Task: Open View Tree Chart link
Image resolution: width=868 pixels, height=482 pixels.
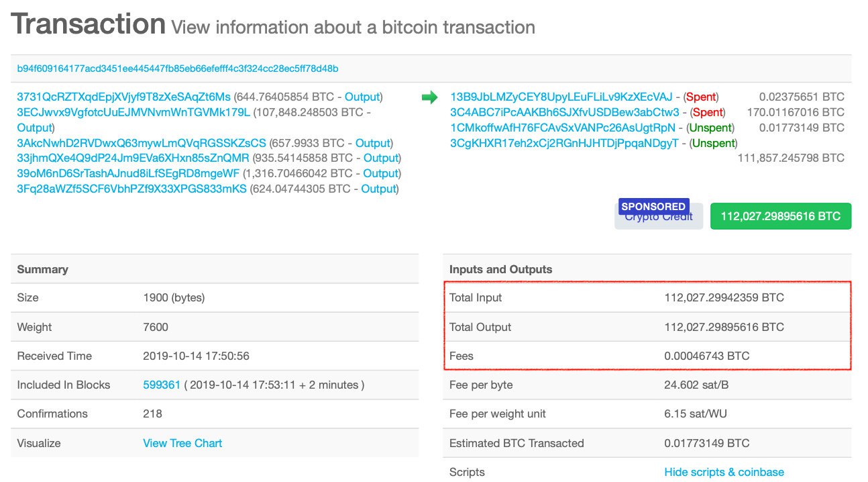Action: coord(182,443)
